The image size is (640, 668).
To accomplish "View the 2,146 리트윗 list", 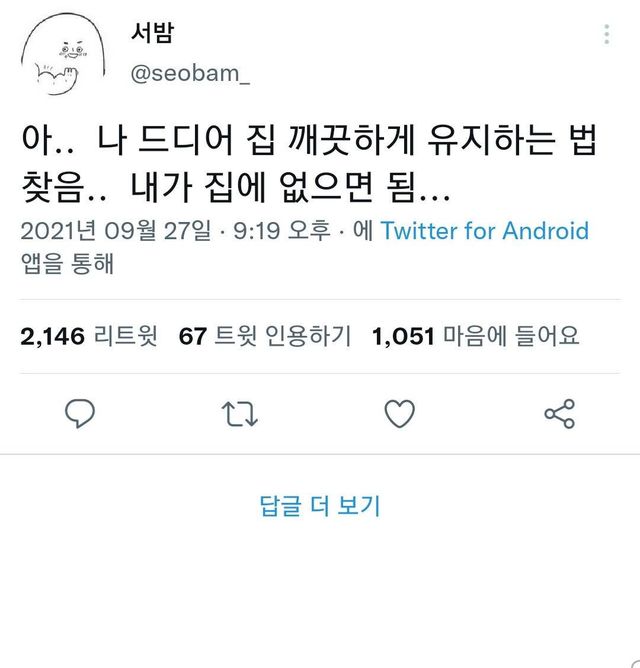I will click(89, 337).
